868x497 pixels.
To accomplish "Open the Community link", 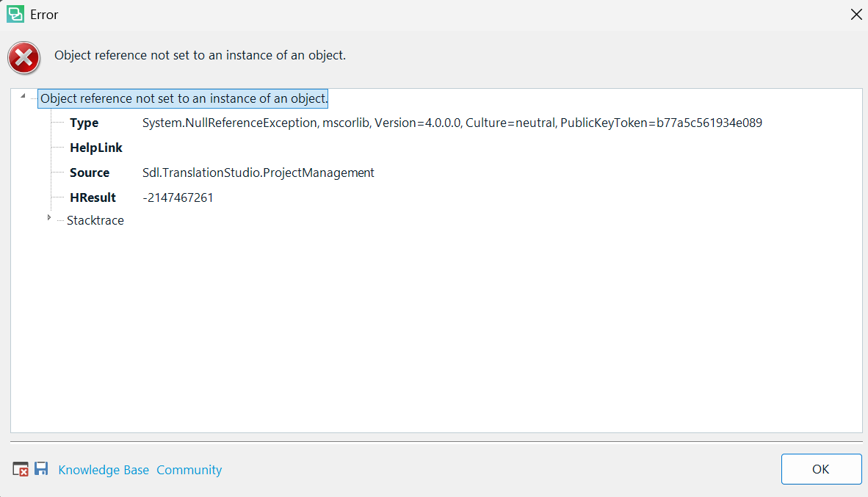I will tap(189, 469).
